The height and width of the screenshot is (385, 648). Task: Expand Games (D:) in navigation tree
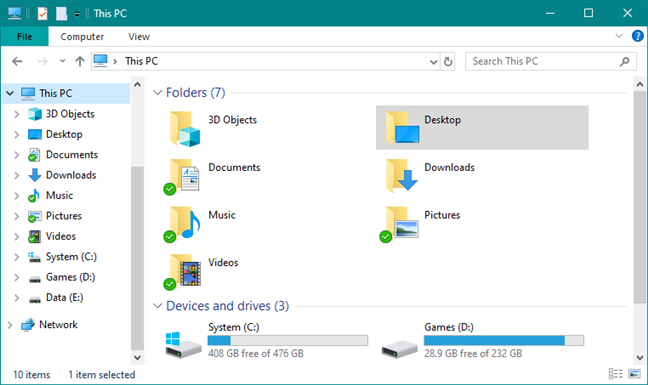[17, 277]
